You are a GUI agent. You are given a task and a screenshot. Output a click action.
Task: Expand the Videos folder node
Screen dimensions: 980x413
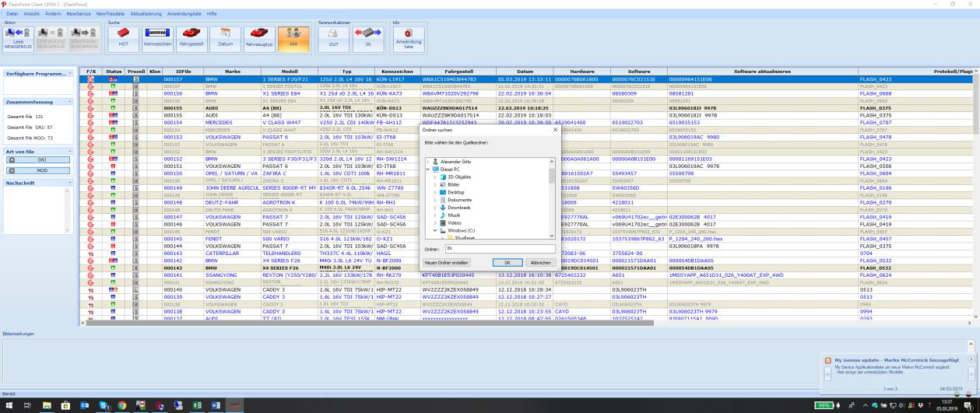tap(435, 223)
